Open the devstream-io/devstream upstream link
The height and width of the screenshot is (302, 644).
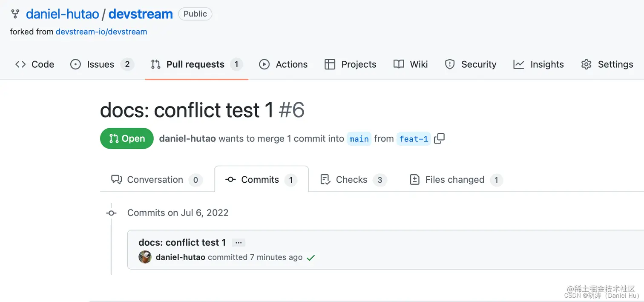click(101, 32)
